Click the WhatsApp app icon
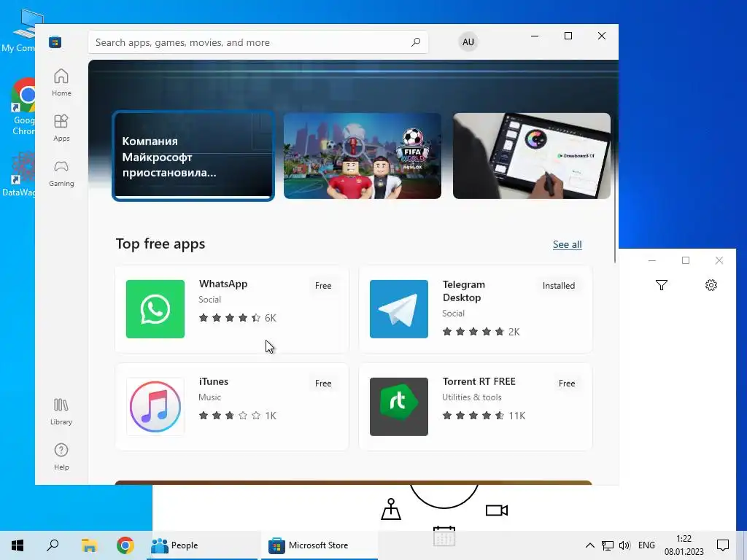Image resolution: width=747 pixels, height=560 pixels. click(155, 309)
